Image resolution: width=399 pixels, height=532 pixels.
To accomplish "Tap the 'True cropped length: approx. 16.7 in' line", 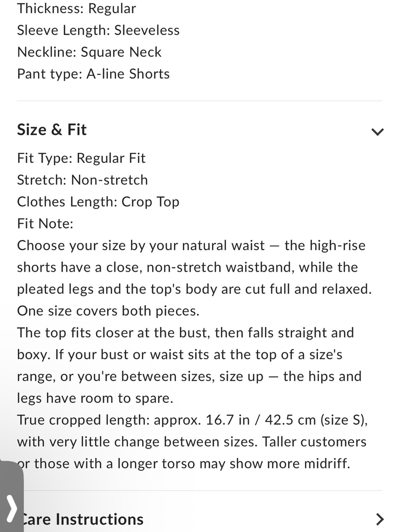I will pos(192,420).
